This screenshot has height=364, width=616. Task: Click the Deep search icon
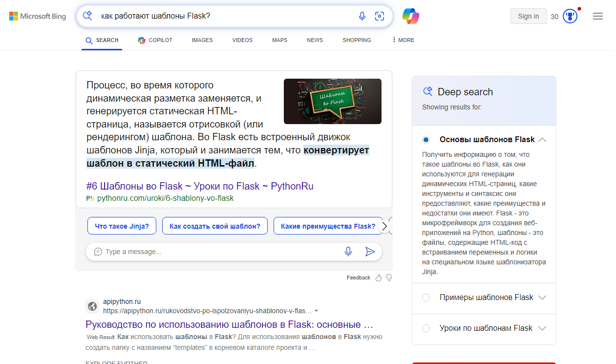tap(427, 91)
